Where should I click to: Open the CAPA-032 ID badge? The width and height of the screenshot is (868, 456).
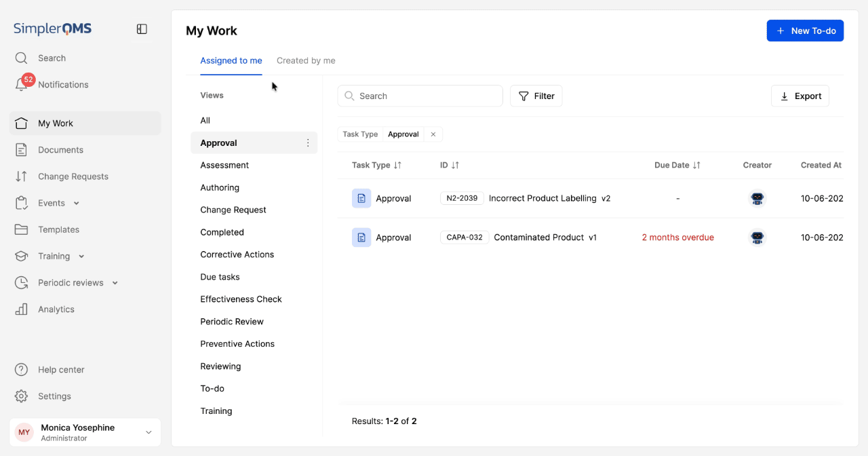[x=465, y=237]
